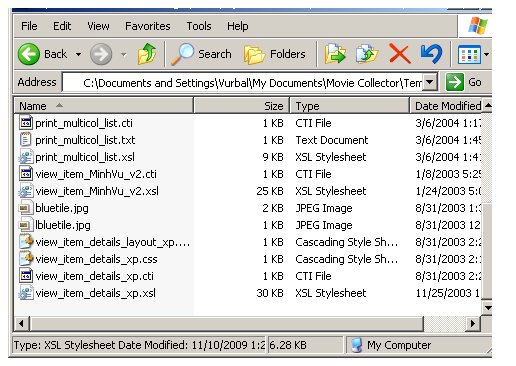Click the Back arrow icon

(29, 54)
